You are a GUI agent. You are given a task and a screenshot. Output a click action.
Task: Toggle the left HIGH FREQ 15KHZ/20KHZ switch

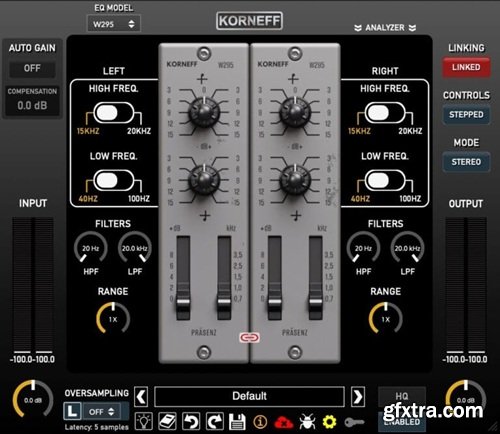pyautogui.click(x=114, y=113)
